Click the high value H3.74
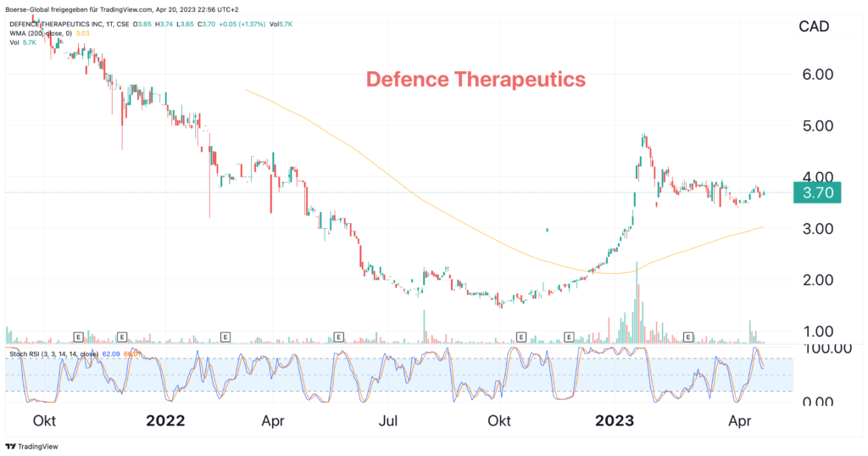The width and height of the screenshot is (868, 456). pos(164,25)
